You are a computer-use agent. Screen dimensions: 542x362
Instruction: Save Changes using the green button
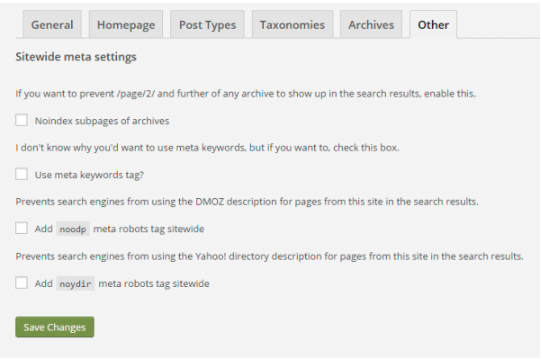coord(55,327)
